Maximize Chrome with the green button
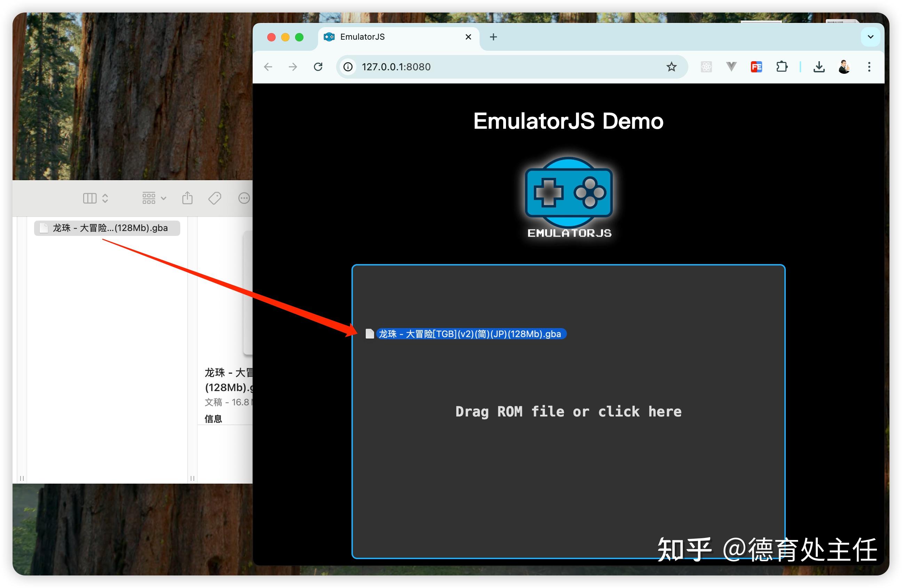 click(x=299, y=37)
